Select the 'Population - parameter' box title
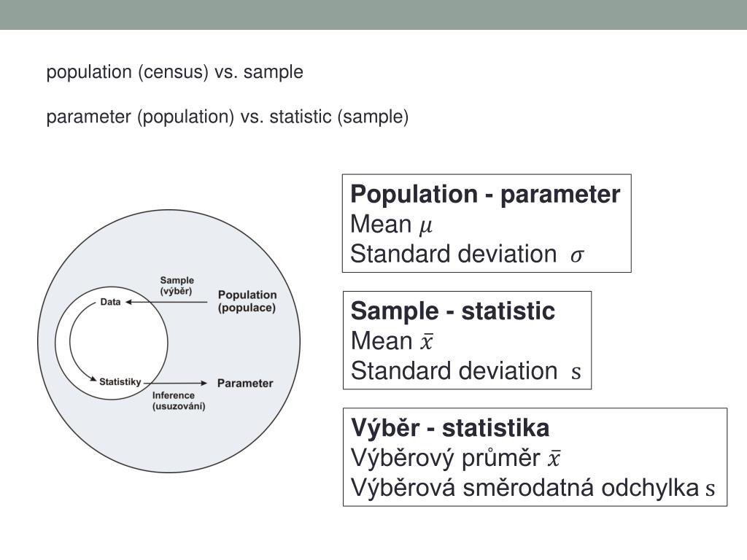Viewport: 747px width, 560px height. click(x=485, y=194)
